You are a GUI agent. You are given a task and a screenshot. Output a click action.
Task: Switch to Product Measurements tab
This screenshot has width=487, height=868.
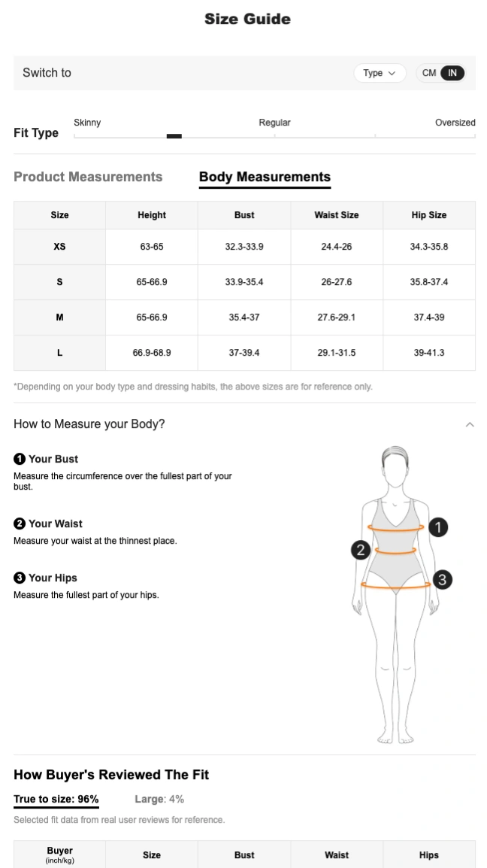(x=88, y=177)
